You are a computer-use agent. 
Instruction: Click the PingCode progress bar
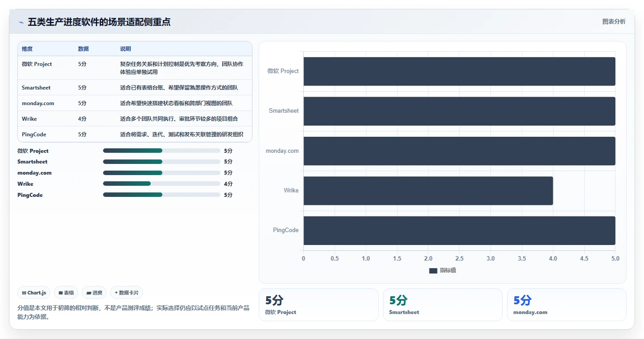point(161,195)
